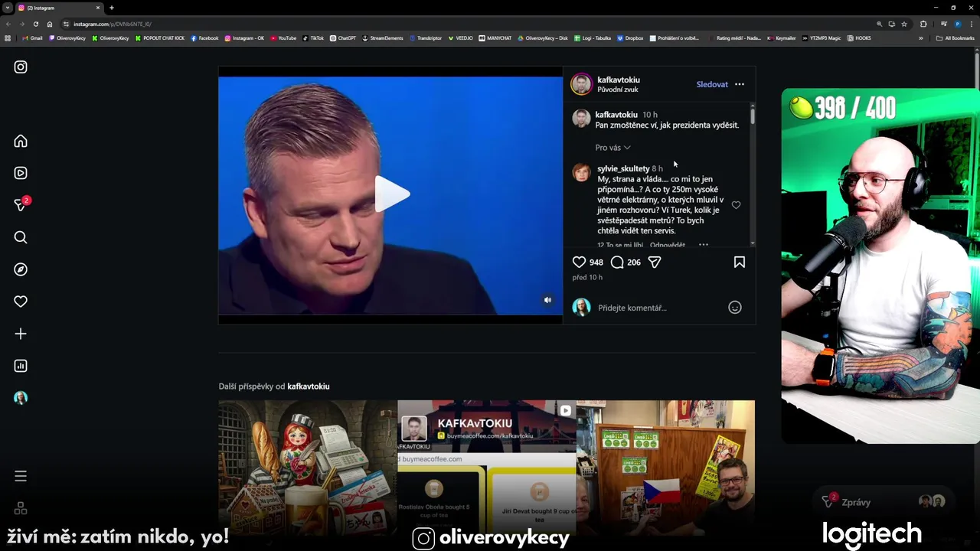Bookmark this page with star icon

(x=904, y=24)
